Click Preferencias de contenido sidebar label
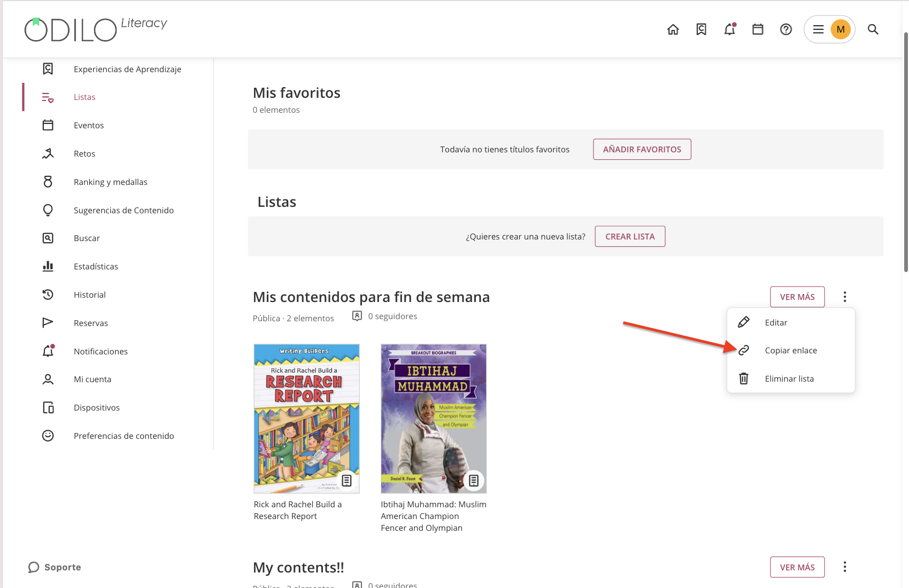 (124, 436)
